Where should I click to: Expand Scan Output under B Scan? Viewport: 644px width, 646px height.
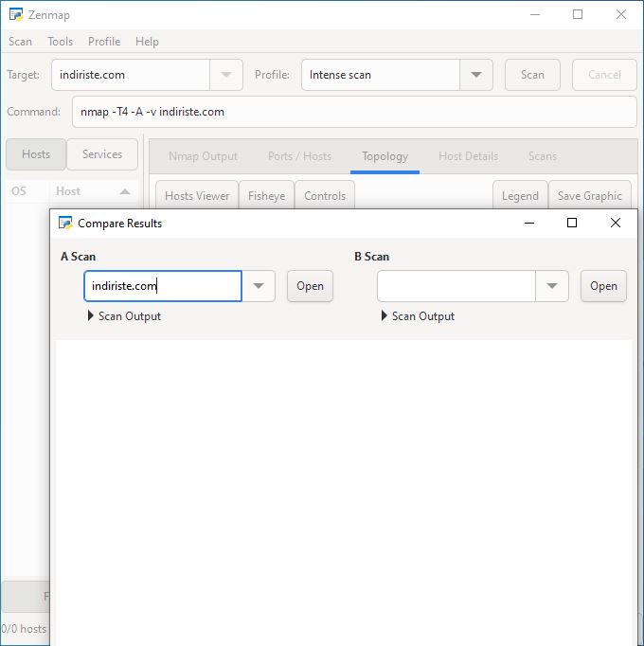419,316
